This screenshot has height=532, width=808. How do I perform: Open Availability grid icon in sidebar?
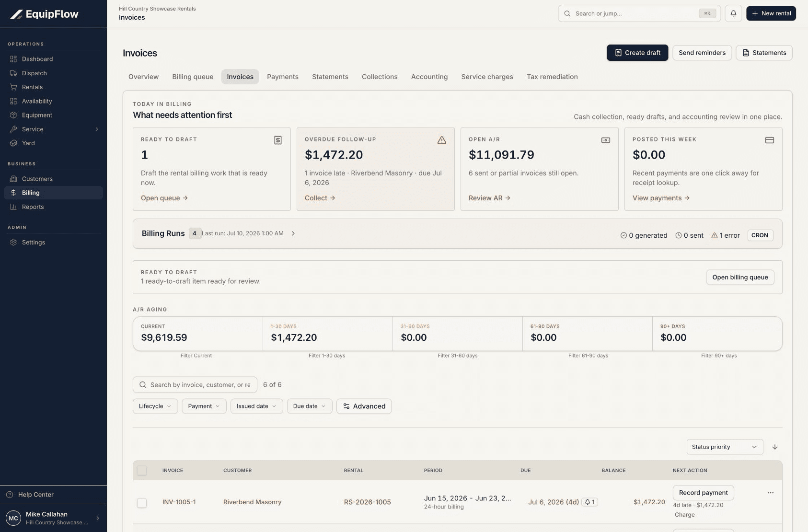pyautogui.click(x=13, y=101)
